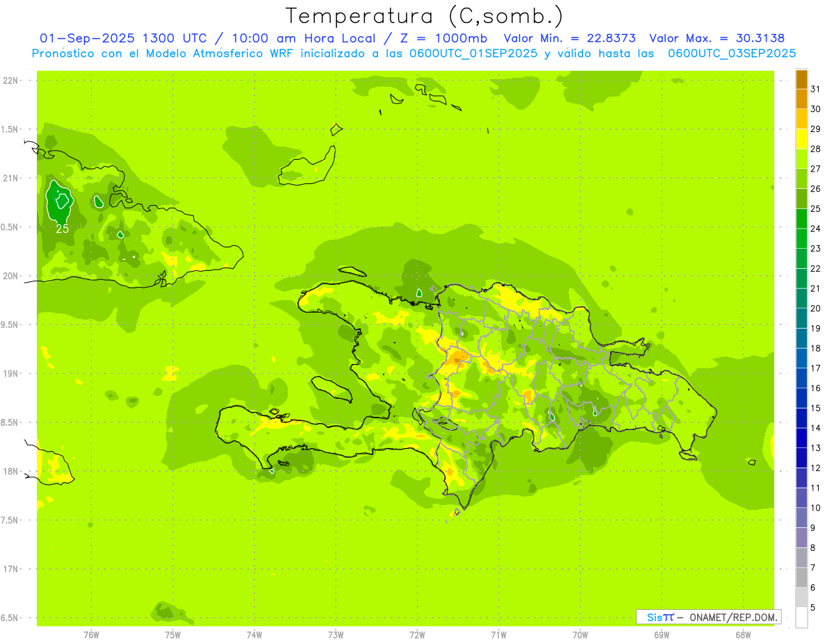Click the colorbar tick label 5
The image size is (834, 644).
pos(813,608)
